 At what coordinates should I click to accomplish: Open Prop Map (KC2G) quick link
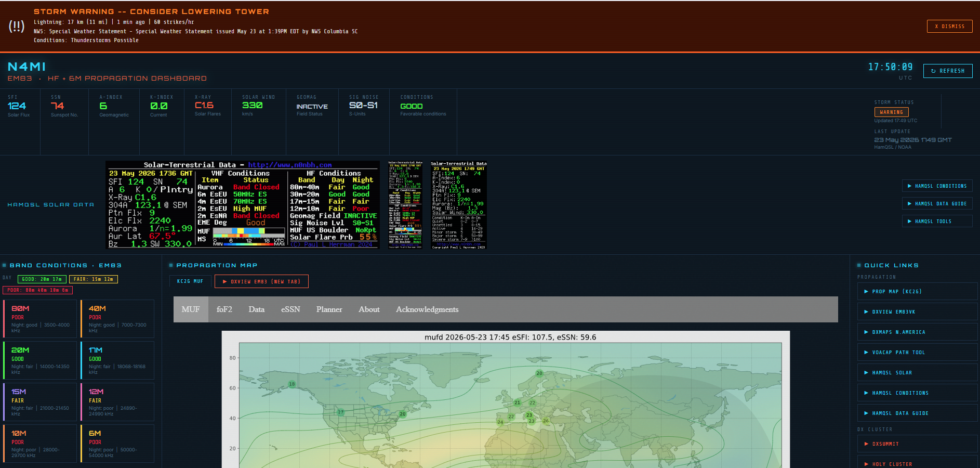pyautogui.click(x=917, y=291)
